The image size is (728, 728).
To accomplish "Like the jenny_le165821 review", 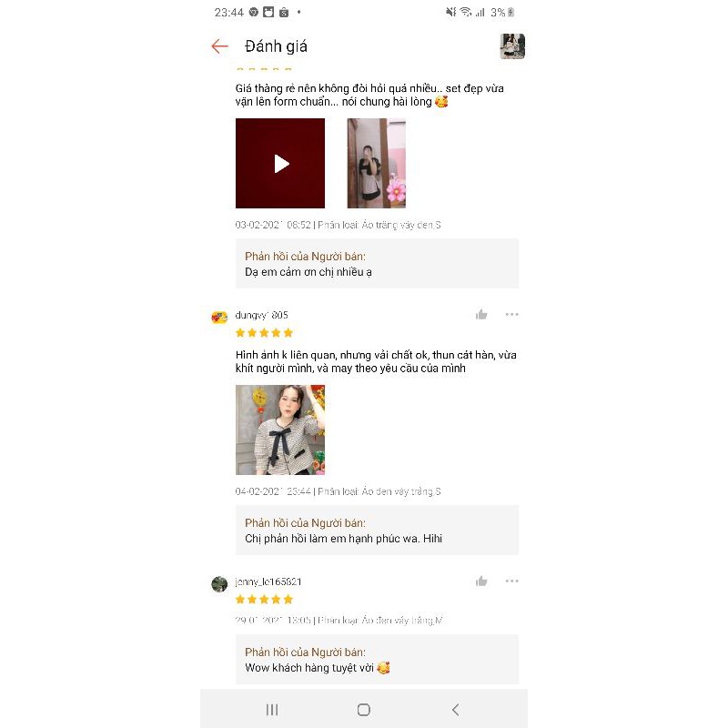I will tap(481, 581).
